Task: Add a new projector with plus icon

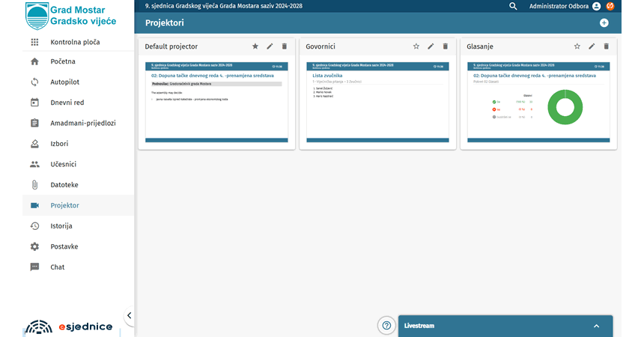Action: click(604, 23)
